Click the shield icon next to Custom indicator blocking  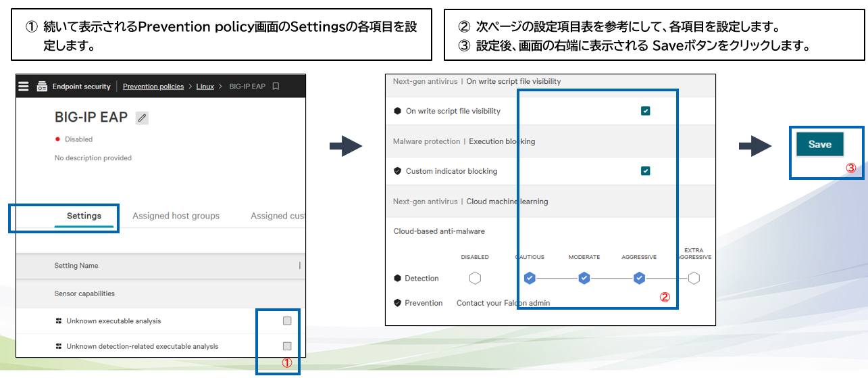click(397, 171)
